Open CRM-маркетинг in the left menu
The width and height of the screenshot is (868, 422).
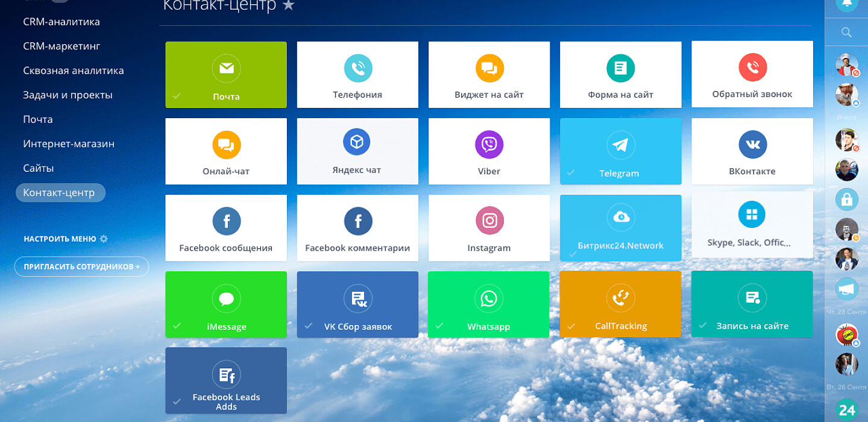pyautogui.click(x=61, y=46)
